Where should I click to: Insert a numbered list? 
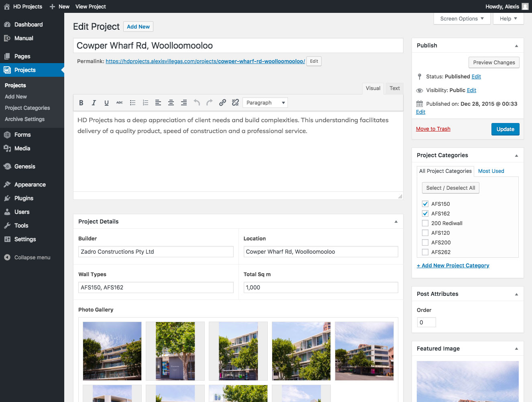145,103
